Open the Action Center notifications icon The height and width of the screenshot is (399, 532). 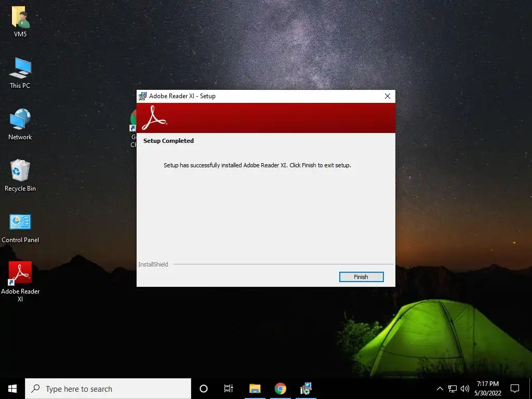point(515,389)
